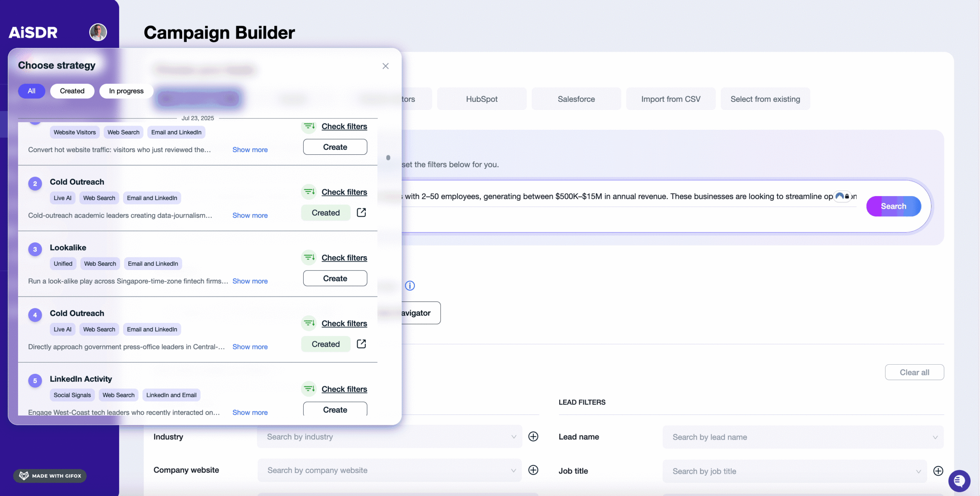Filter strategies by Created status
The image size is (980, 496).
(x=72, y=91)
